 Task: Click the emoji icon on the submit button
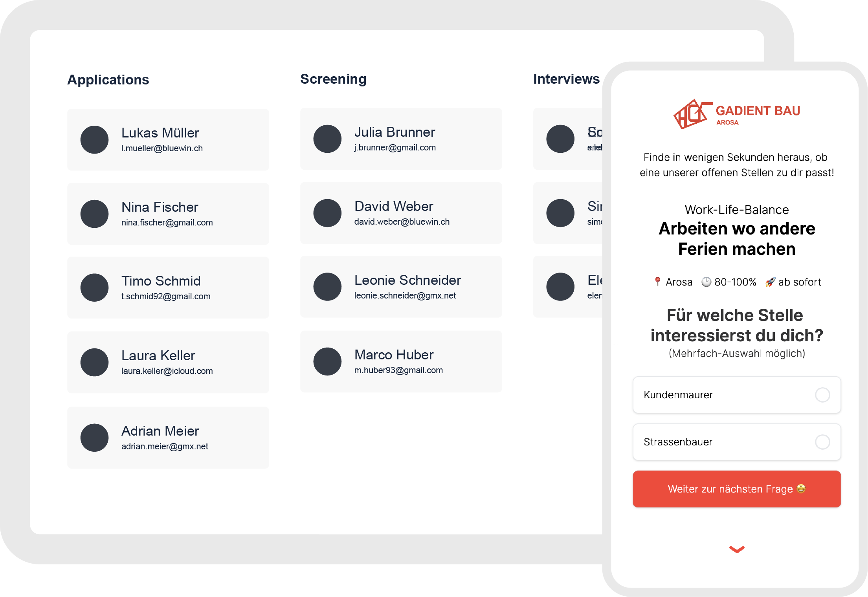coord(807,490)
